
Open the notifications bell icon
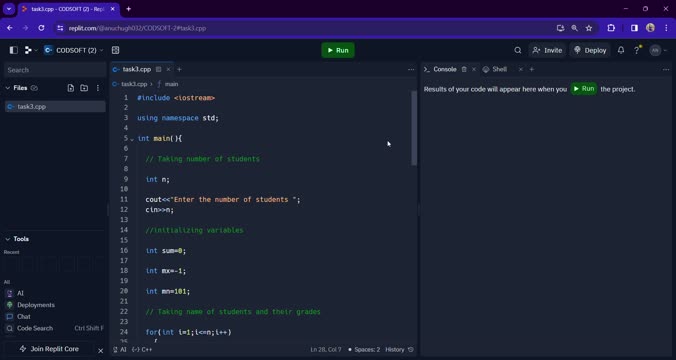point(621,50)
